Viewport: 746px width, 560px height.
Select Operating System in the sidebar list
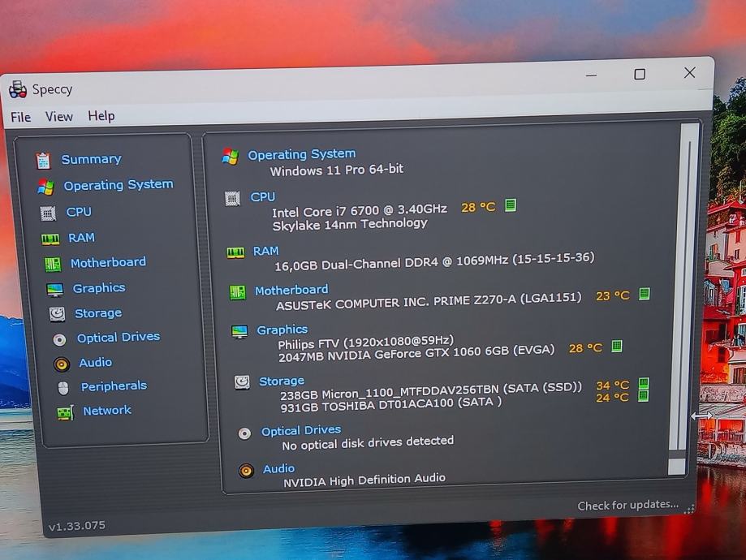pyautogui.click(x=118, y=185)
